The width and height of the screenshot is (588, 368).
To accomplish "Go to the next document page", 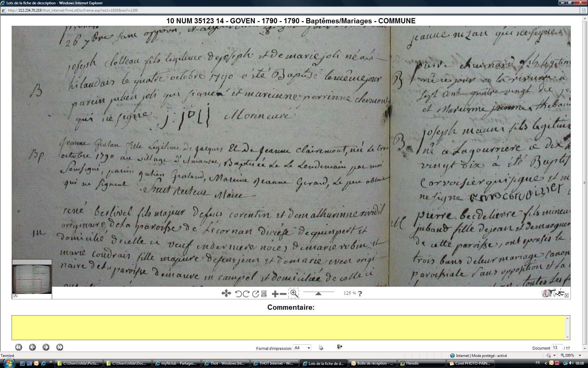I will (46, 347).
